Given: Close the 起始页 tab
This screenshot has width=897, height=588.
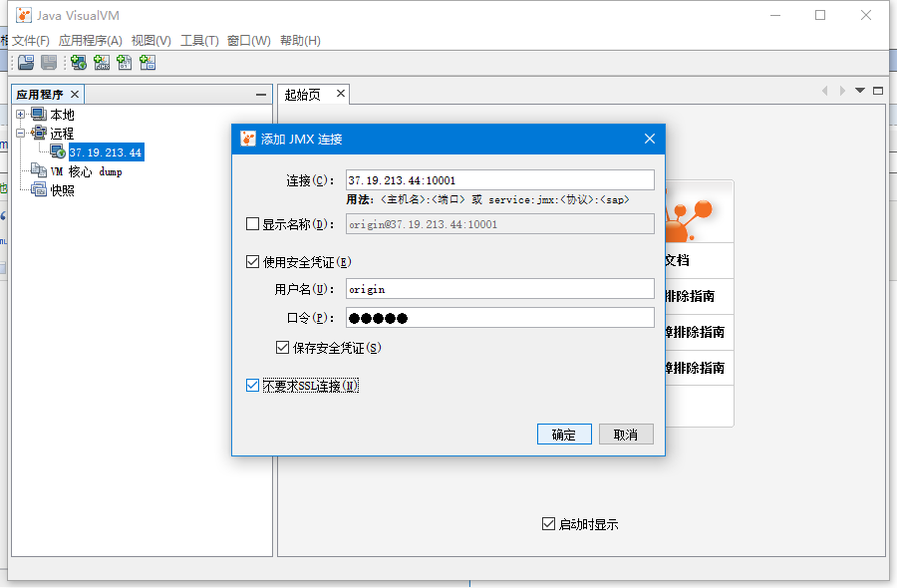Looking at the screenshot, I should coord(341,94).
